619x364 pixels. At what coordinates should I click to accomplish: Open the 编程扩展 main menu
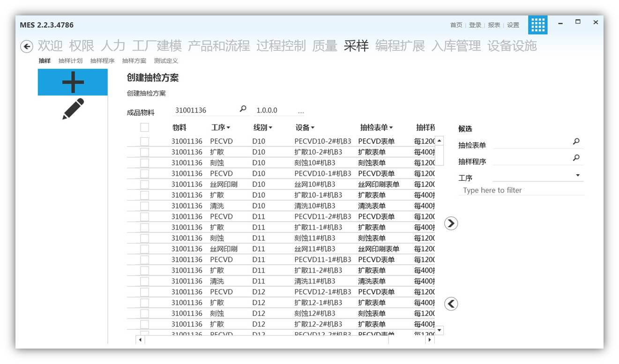(x=400, y=46)
